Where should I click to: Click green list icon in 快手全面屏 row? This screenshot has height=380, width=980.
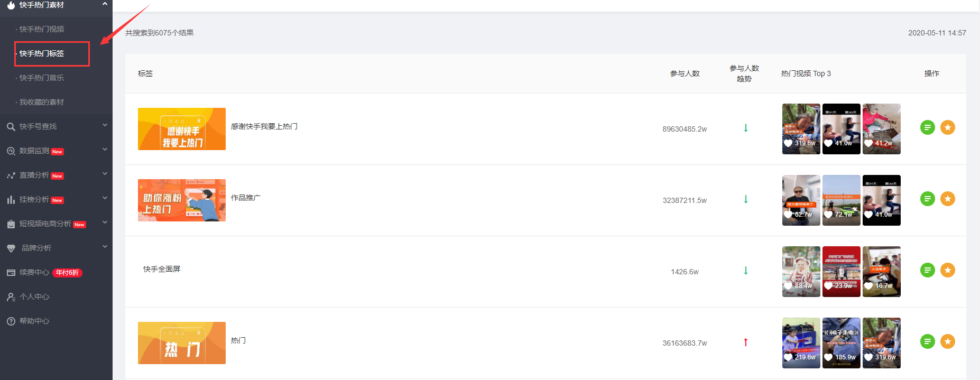pos(927,270)
